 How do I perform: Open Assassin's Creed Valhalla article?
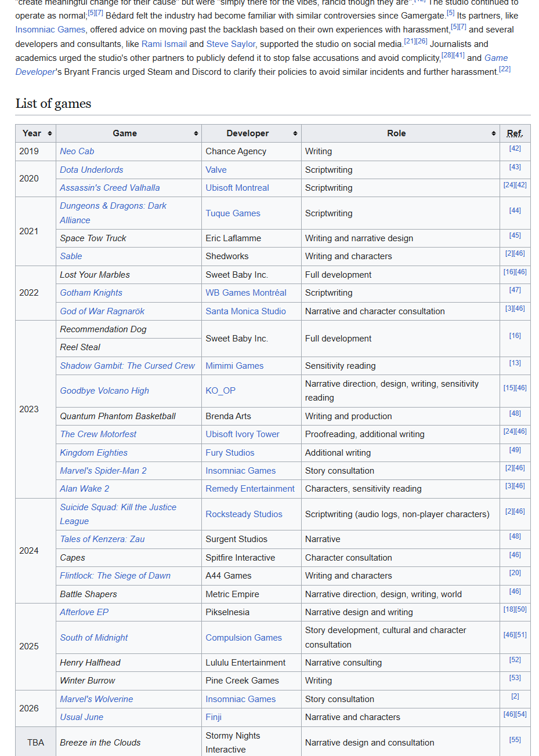point(110,188)
